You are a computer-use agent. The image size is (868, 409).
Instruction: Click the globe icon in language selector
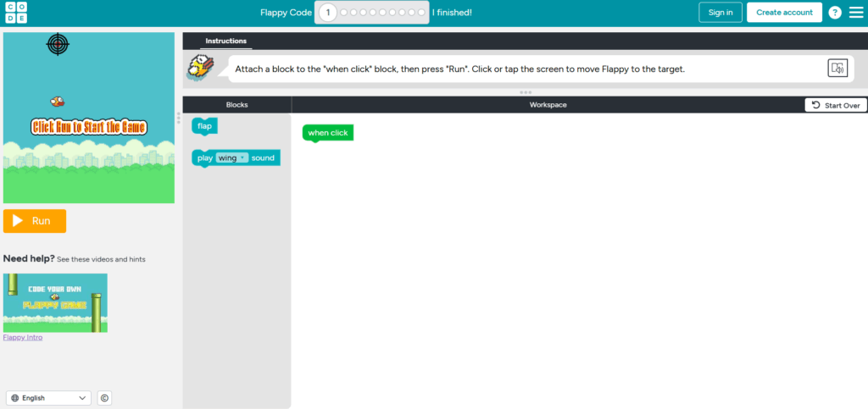(x=15, y=398)
